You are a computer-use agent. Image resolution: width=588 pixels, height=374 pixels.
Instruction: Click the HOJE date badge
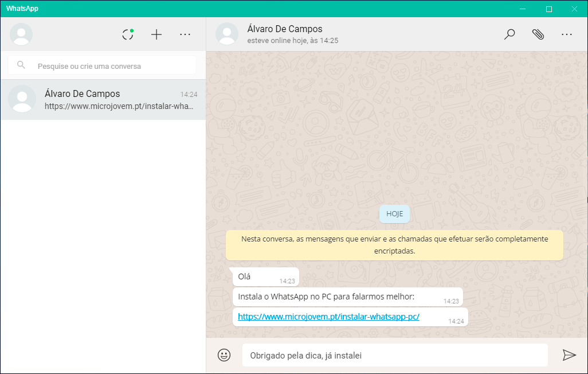pyautogui.click(x=394, y=214)
